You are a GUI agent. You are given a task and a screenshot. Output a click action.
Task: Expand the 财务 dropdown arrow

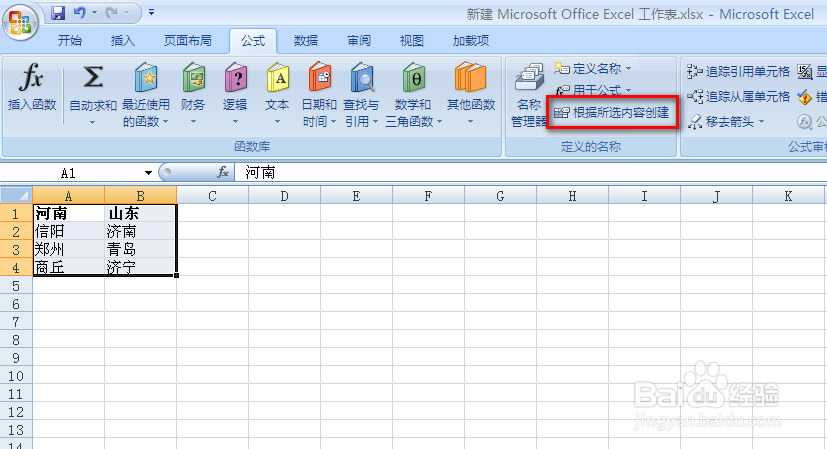(x=193, y=122)
